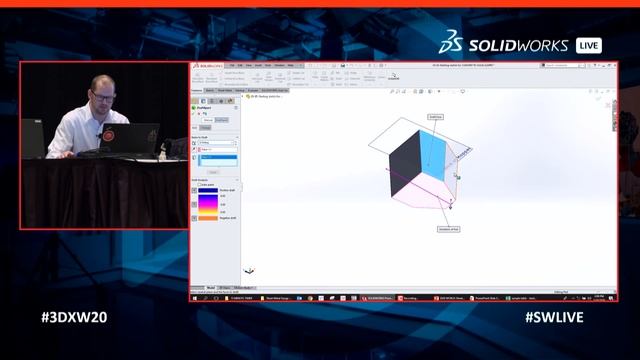Click the Save icon in the title bar
This screenshot has width=640, height=360.
[x=343, y=65]
